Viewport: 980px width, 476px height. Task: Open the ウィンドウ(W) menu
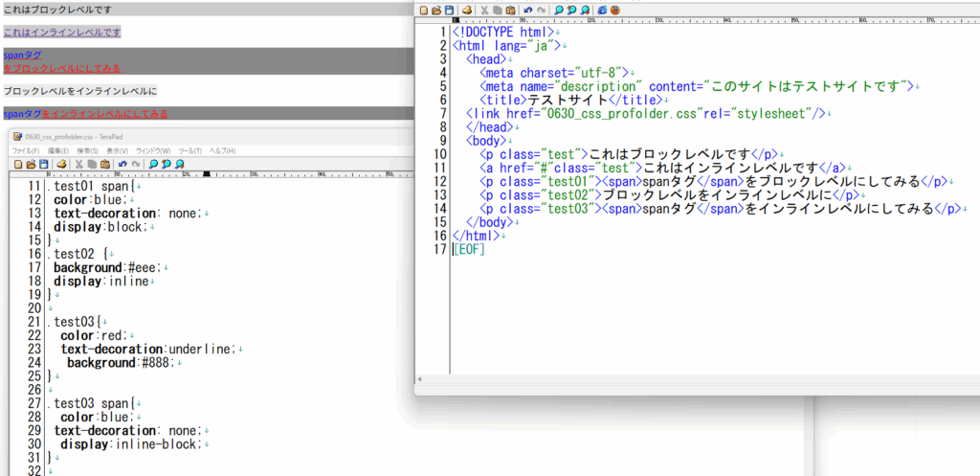tap(153, 150)
